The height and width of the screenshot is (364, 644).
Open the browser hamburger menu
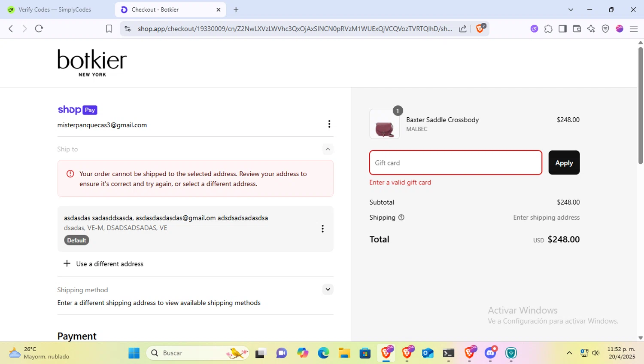coord(634,29)
